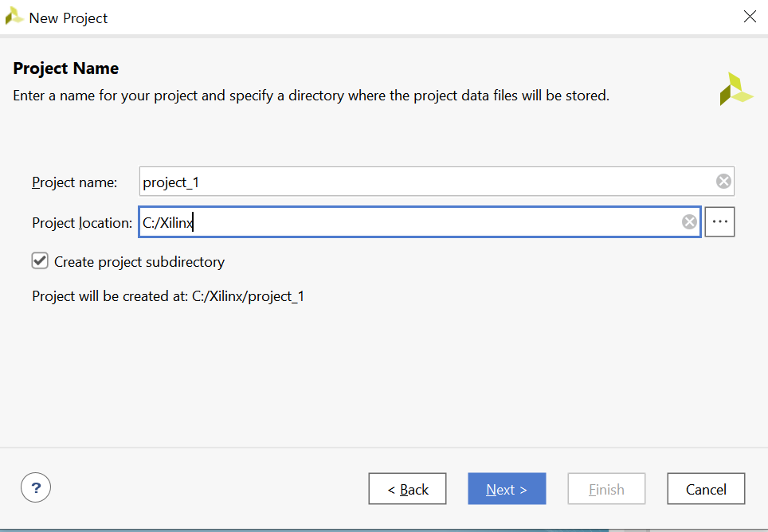Clear the Project location field

coord(689,222)
